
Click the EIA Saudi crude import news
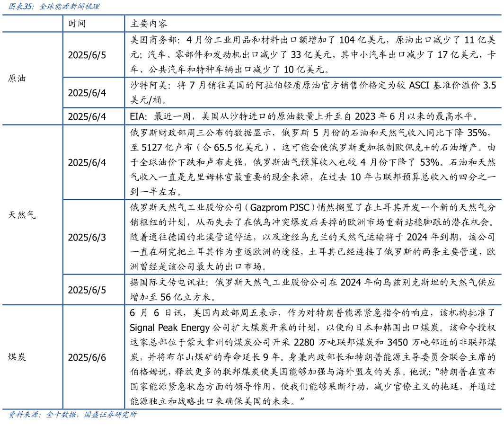click(x=304, y=116)
